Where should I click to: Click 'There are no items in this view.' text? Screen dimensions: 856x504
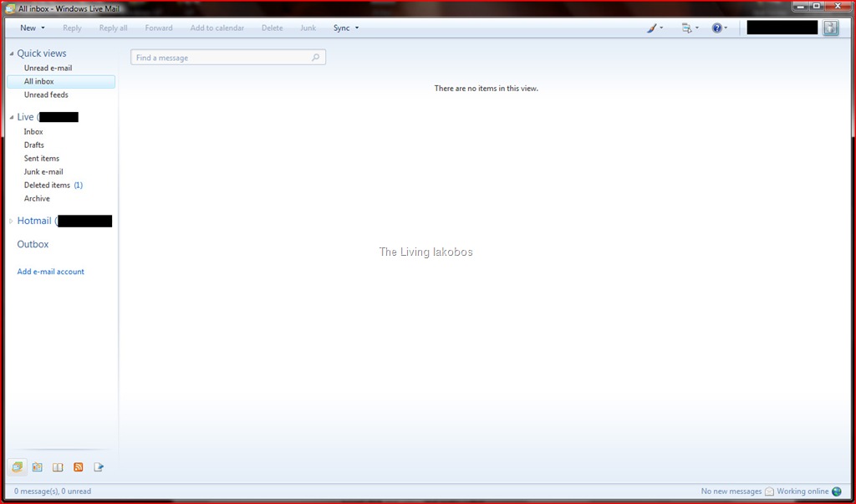coord(486,89)
